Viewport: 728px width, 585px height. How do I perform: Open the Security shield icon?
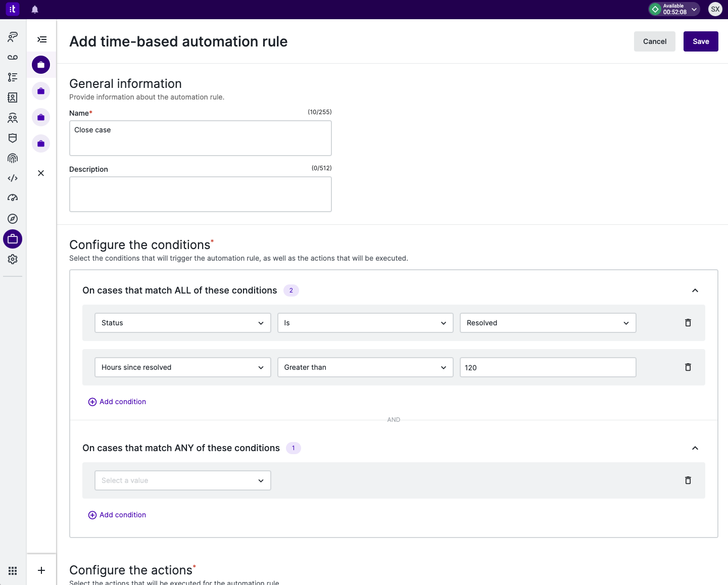click(x=12, y=138)
